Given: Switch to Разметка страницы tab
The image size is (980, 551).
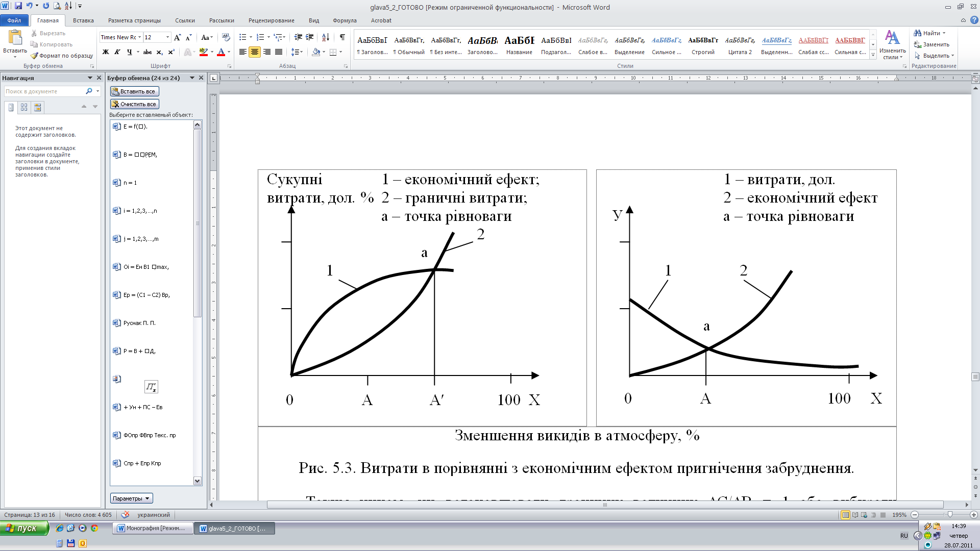Looking at the screenshot, I should coord(134,20).
